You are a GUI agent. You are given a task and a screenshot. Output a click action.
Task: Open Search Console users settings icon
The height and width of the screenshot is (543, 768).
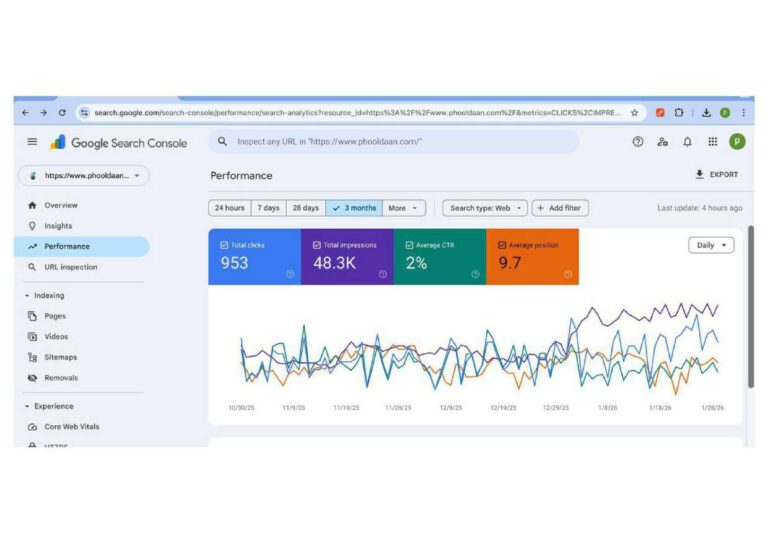(663, 142)
